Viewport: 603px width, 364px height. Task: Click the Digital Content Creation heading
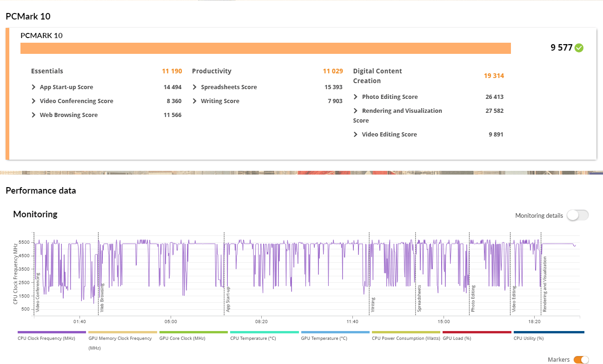(378, 76)
